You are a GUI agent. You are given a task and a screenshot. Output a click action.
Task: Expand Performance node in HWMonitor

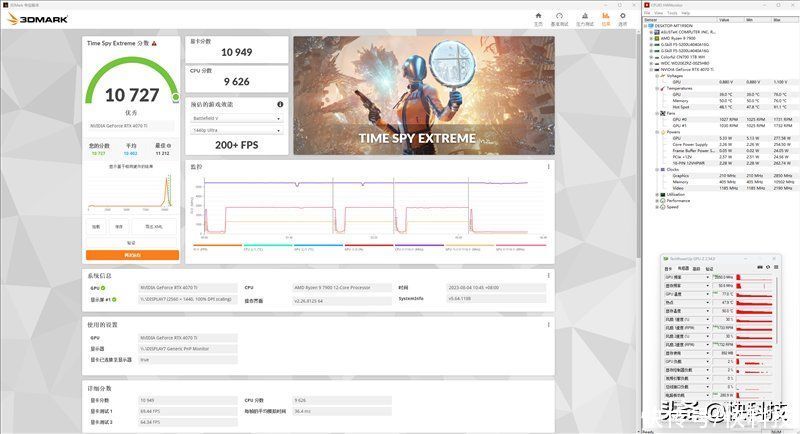(657, 201)
